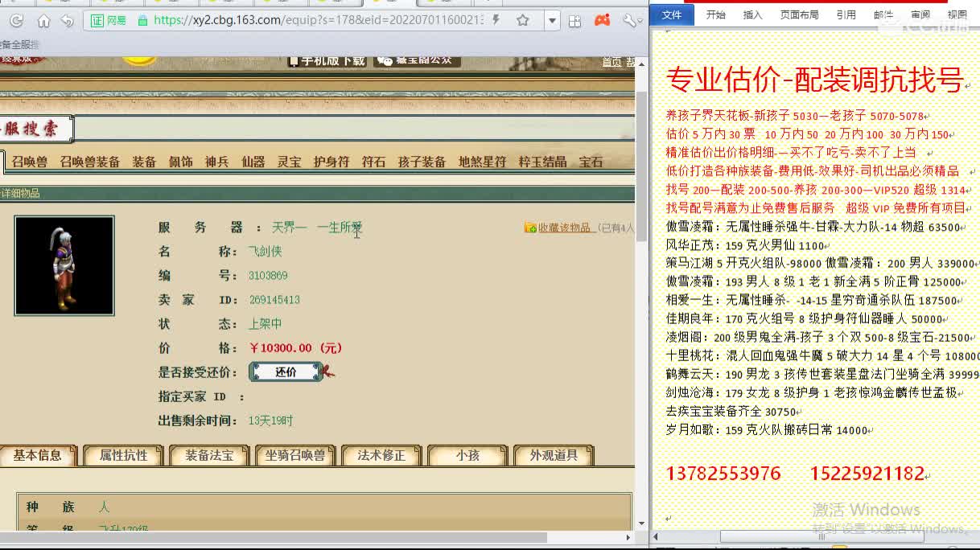Open Word 文件 menu
This screenshot has height=550, width=980.
(x=672, y=14)
